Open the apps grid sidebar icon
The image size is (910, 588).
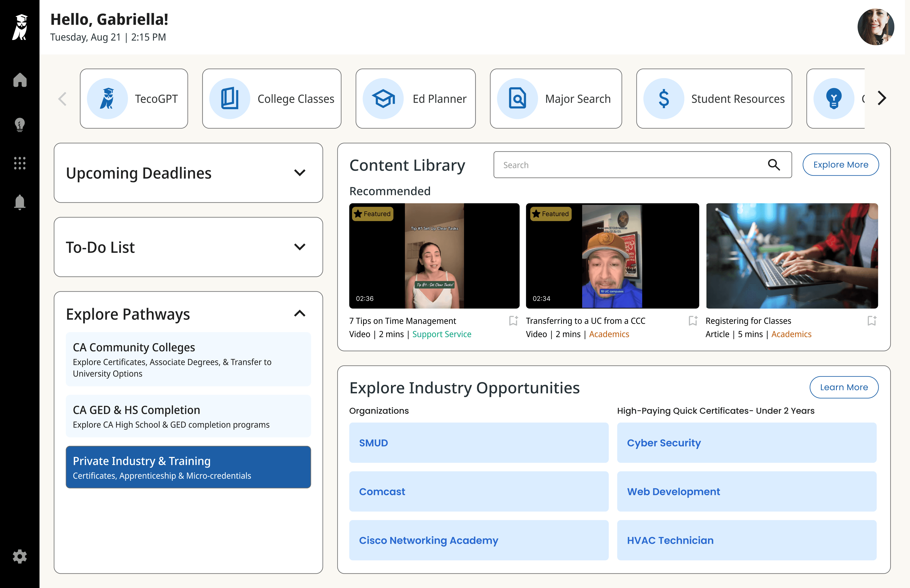[x=20, y=163]
